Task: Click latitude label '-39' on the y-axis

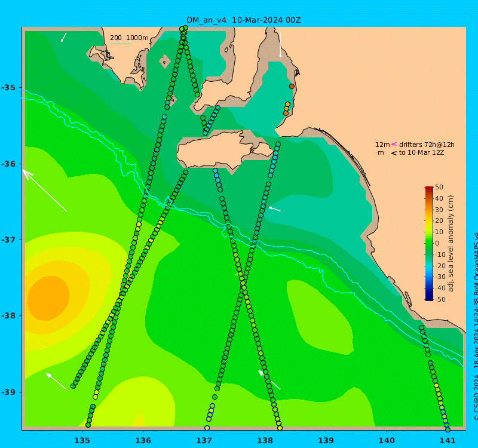Action: pos(8,392)
